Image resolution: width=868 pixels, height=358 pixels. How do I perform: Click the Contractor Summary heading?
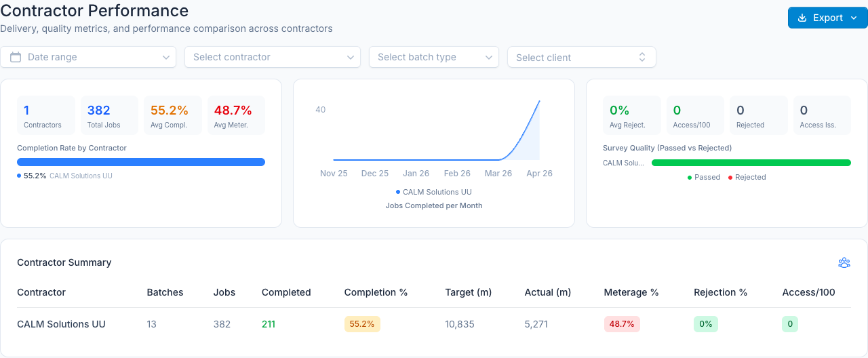click(x=64, y=262)
